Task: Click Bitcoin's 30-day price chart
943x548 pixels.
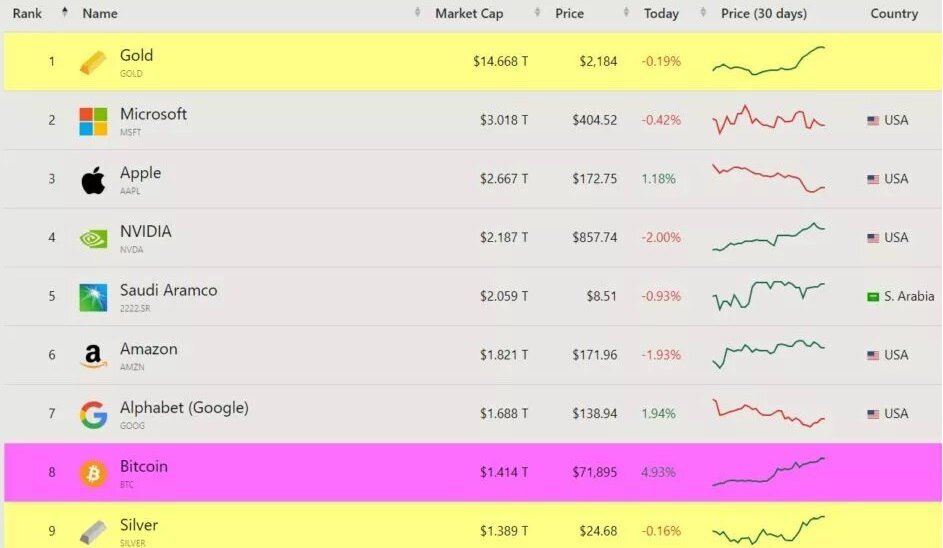Action: 768,472
